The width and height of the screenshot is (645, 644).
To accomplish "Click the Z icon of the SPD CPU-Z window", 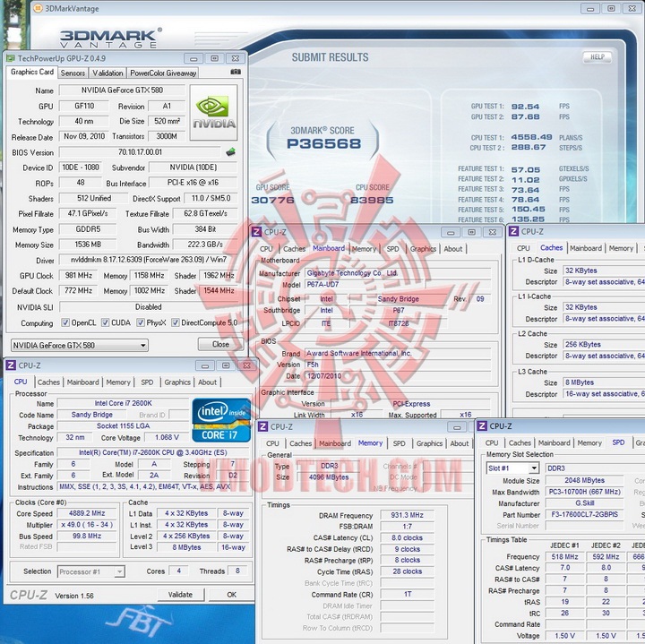I will pos(482,426).
